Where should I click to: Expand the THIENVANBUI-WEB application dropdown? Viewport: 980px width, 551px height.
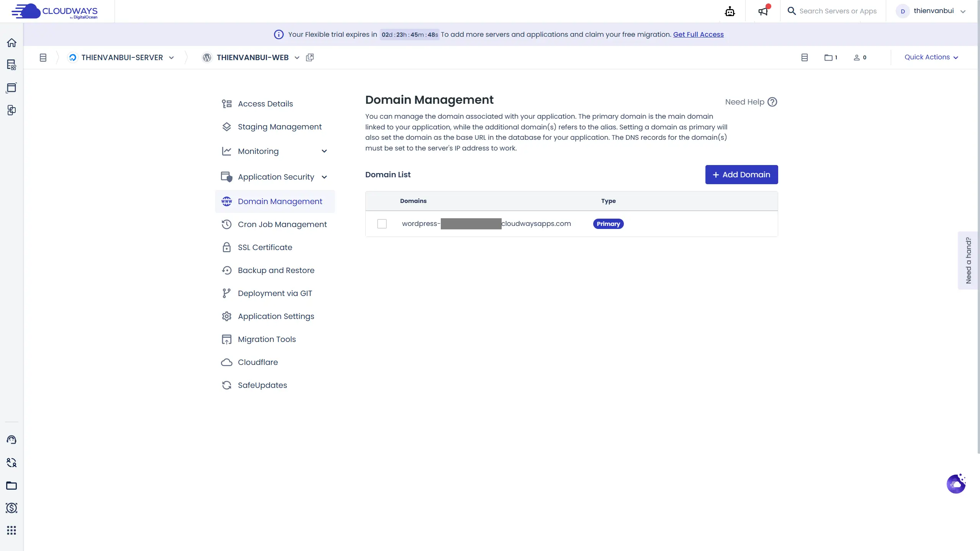point(297,57)
